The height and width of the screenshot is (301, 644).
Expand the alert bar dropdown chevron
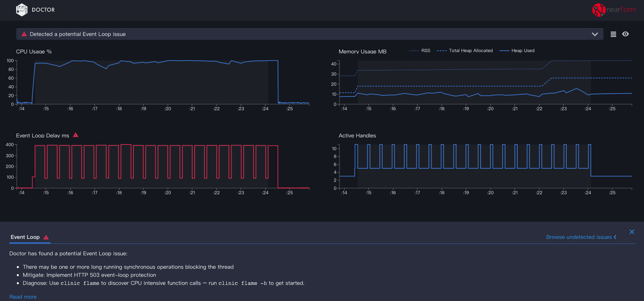[595, 34]
